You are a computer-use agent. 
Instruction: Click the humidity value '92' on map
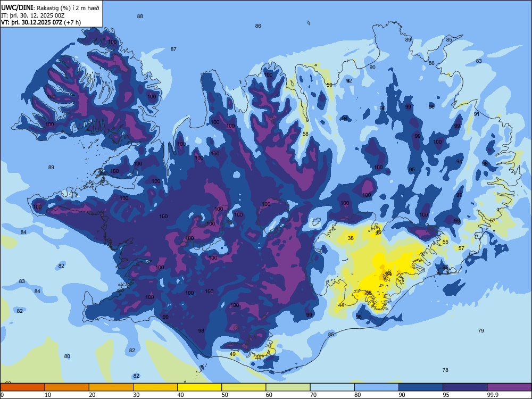coord(349,81)
